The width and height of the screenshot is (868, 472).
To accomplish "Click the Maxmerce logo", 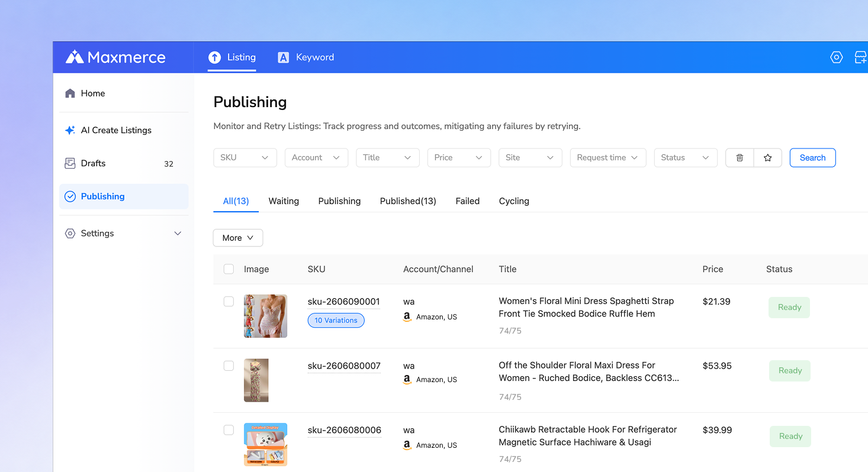I will click(x=115, y=57).
